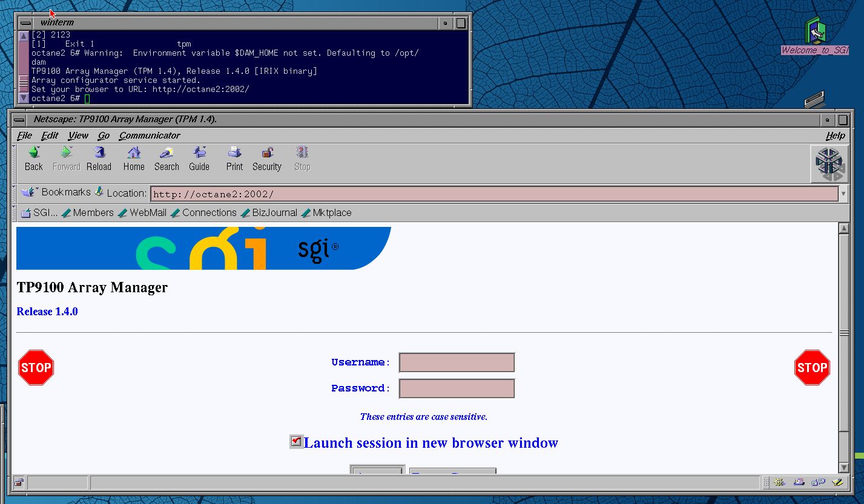864x504 pixels.
Task: Expand the Location URL history dropdown
Action: coord(843,194)
